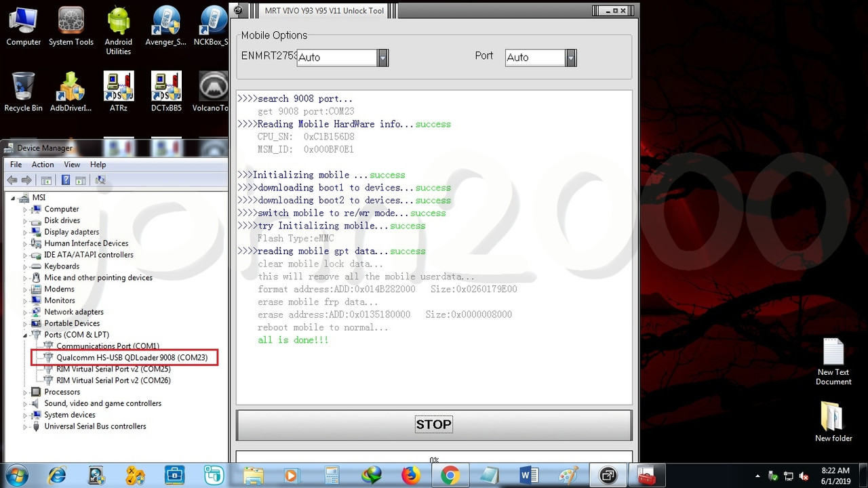Select RIM Virtual Serial Port v2 (COM26)

113,381
